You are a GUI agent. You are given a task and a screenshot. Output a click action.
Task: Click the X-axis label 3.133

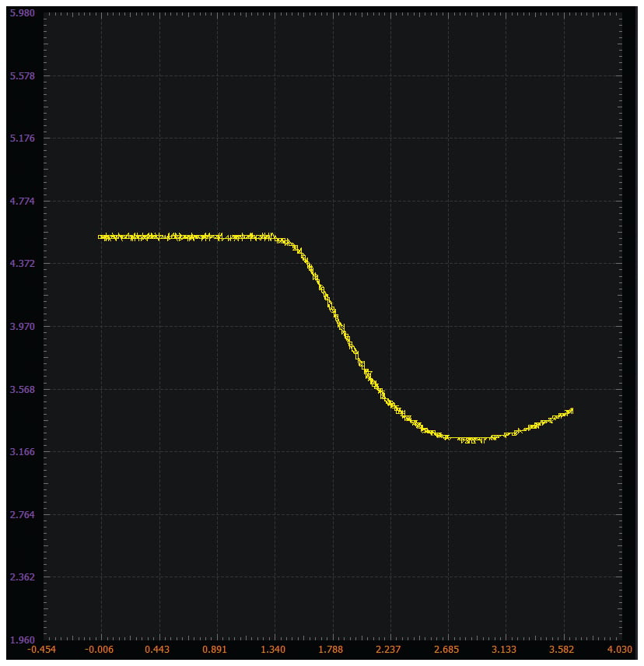pyautogui.click(x=504, y=650)
